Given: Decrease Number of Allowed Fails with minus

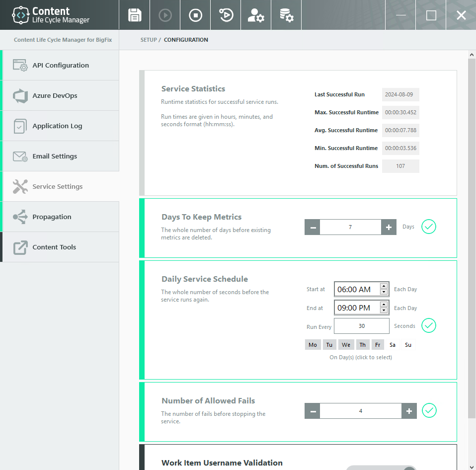Looking at the screenshot, I should [313, 411].
